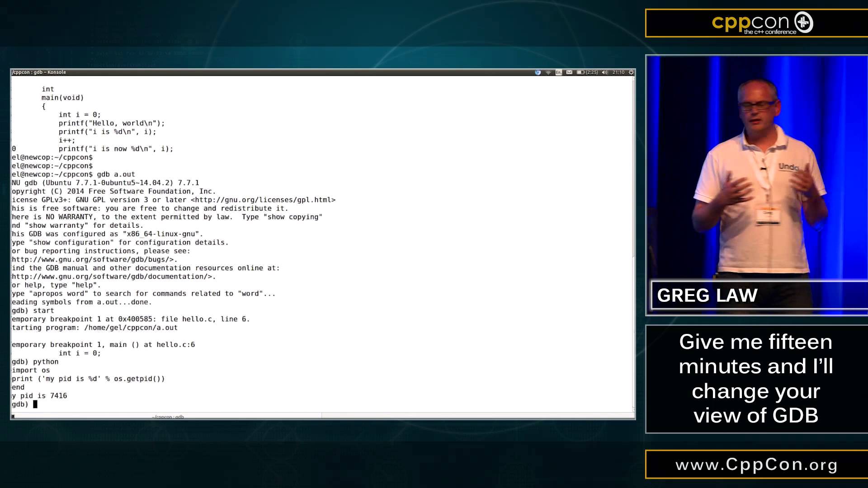This screenshot has width=868, height=488.
Task: Click the 21:10 clock in the top panel
Action: (x=618, y=72)
